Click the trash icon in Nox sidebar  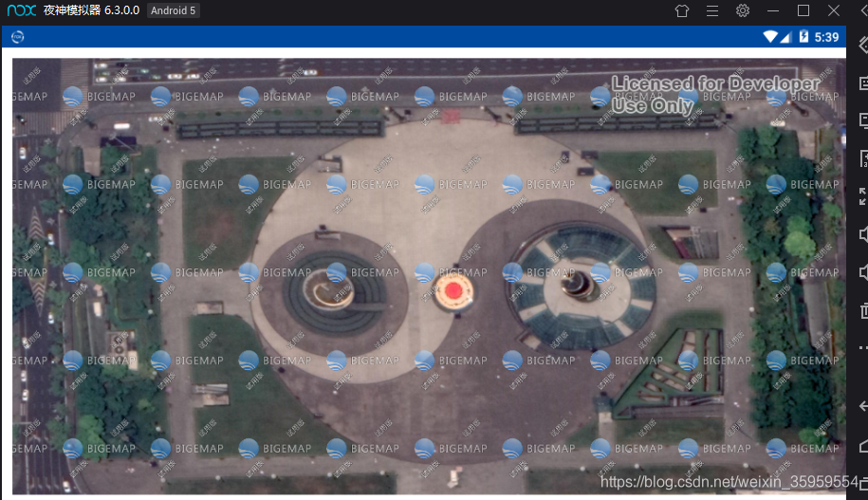tap(863, 310)
